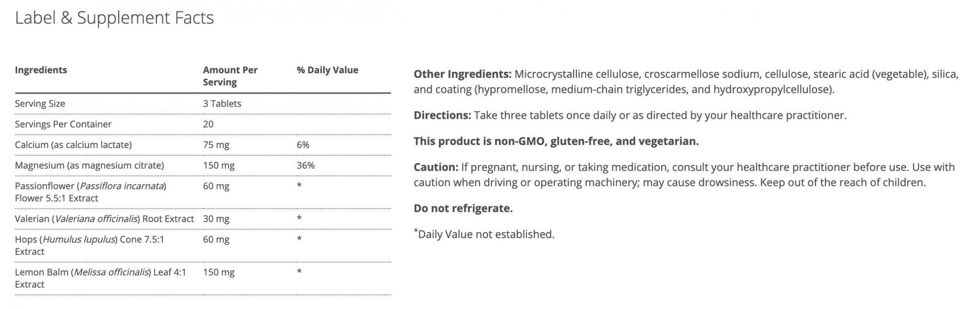Click the Label & Supplement Facts heading
Image resolution: width=980 pixels, height=309 pixels.
114,18
